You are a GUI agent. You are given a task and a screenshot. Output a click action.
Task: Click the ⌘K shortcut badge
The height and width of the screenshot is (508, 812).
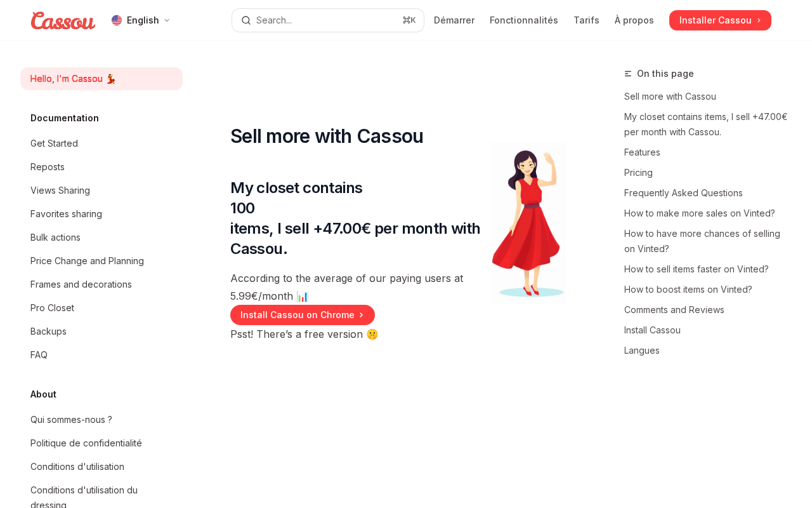click(409, 20)
